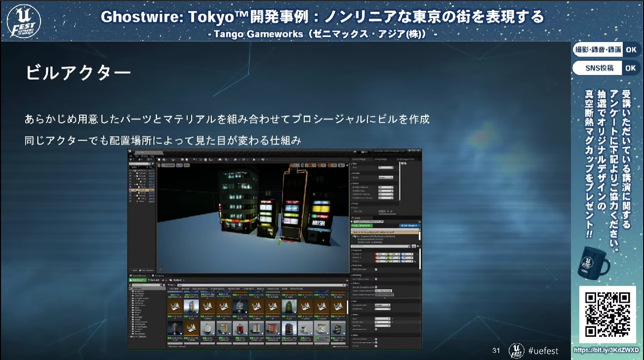Select the Material Instance filter chip

pyautogui.click(x=200, y=289)
